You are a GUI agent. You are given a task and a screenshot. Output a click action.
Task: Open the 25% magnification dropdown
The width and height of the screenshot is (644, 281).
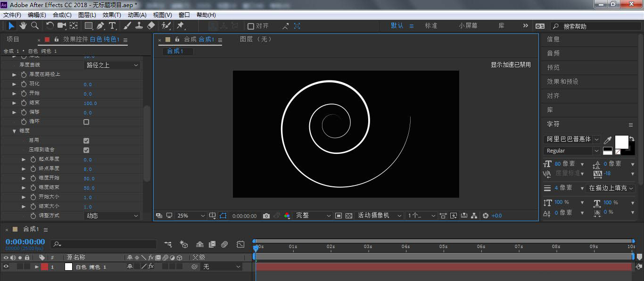click(x=191, y=216)
